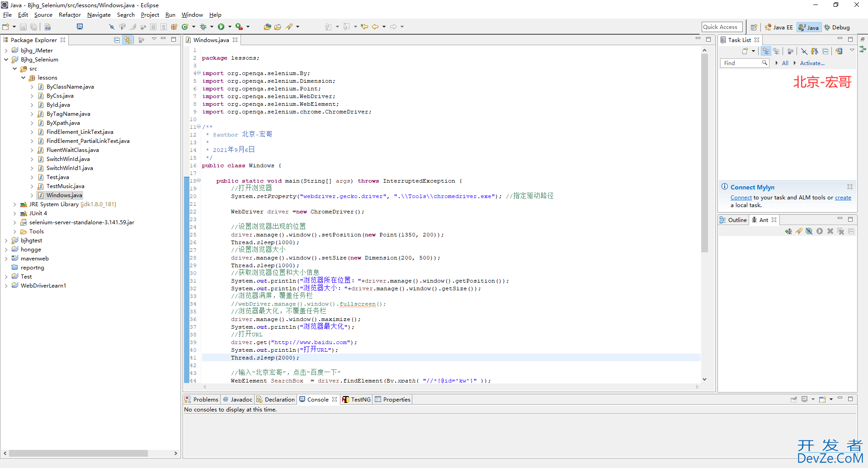Click the Open Task folder icon
Screen dimensions: 868x468
[278, 27]
